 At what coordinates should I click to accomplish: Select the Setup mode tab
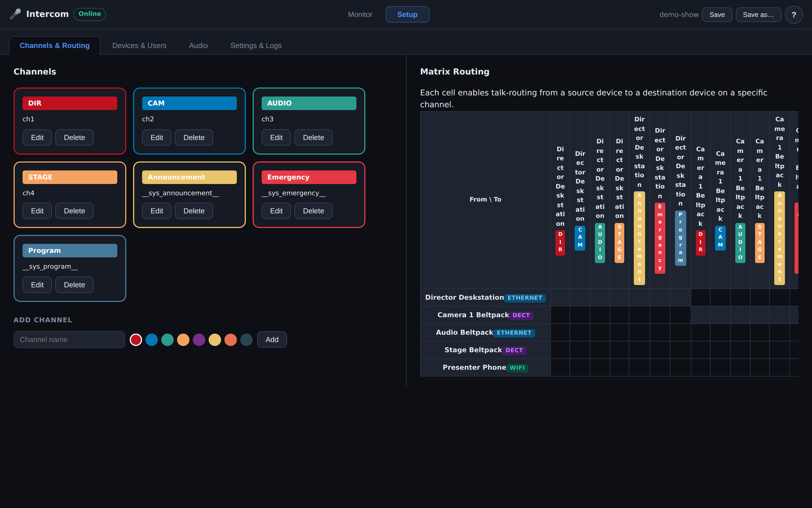pos(407,14)
